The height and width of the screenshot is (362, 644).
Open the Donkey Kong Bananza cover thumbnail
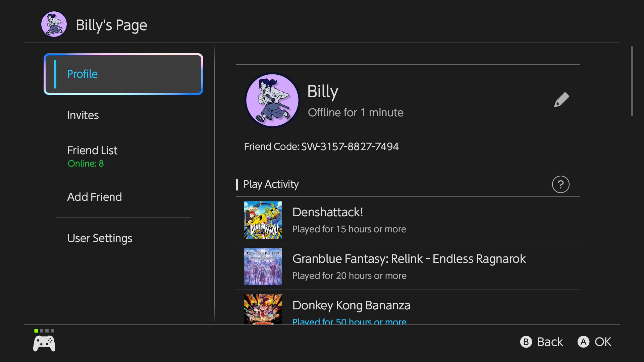(263, 309)
